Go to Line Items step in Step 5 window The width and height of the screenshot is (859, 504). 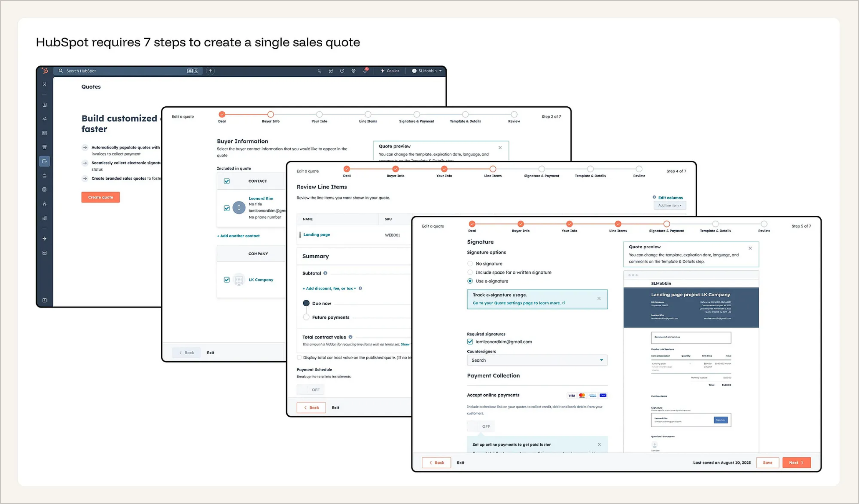pos(618,224)
